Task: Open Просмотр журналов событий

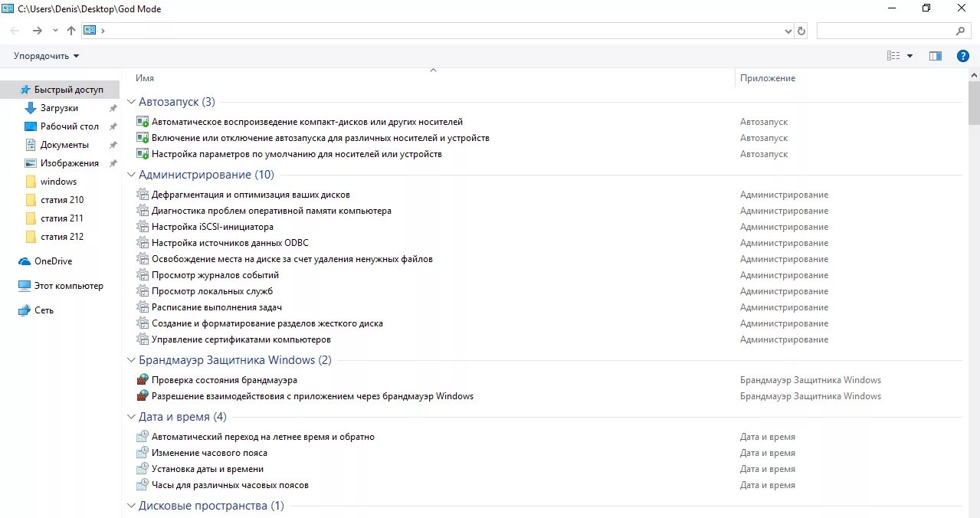Action: point(215,275)
